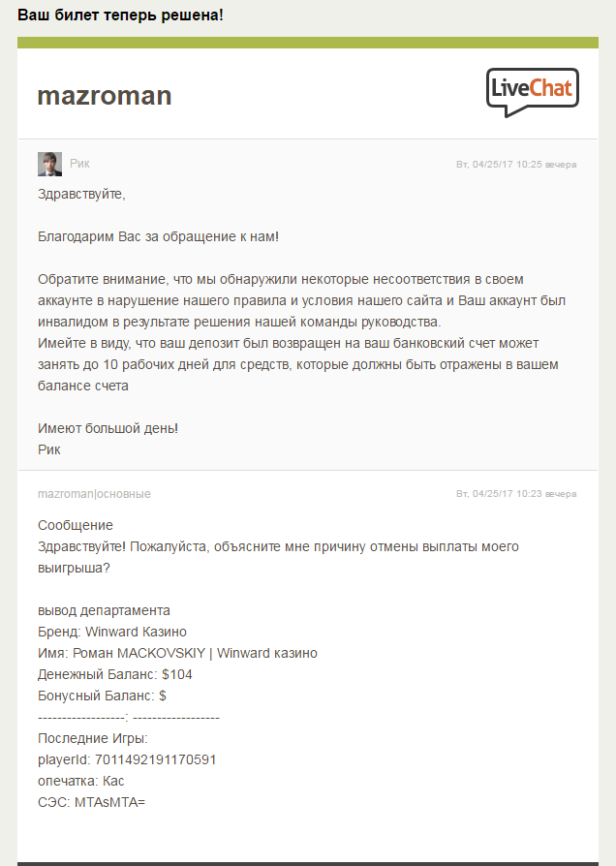This screenshot has width=616, height=866.
Task: Click the mazroman heading
Action: tap(104, 96)
